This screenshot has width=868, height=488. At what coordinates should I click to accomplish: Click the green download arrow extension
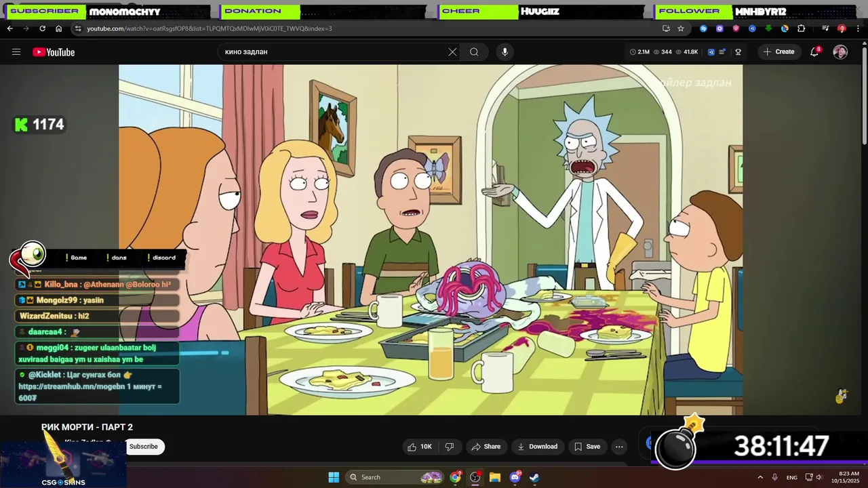click(x=768, y=28)
